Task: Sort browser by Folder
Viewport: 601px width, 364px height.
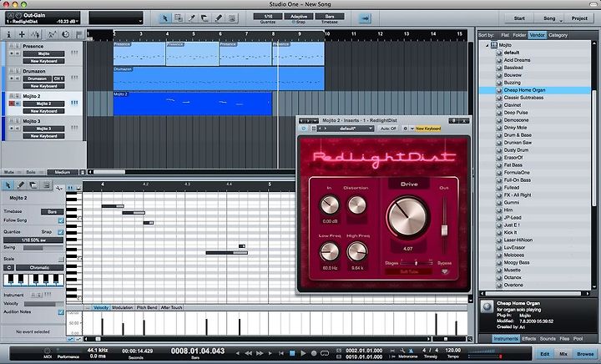Action: tap(519, 35)
